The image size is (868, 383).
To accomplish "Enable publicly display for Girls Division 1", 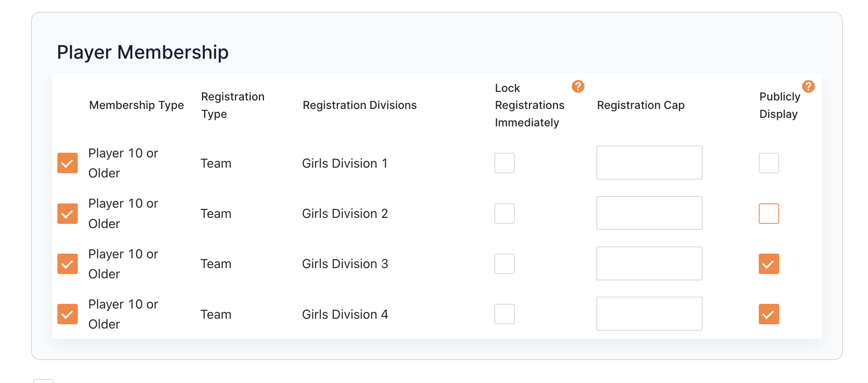I will coord(769,163).
